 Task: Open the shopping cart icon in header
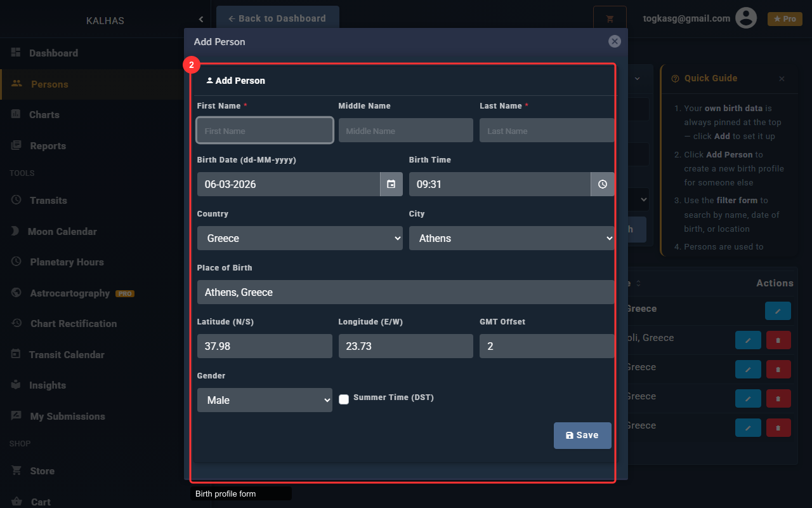tap(610, 19)
